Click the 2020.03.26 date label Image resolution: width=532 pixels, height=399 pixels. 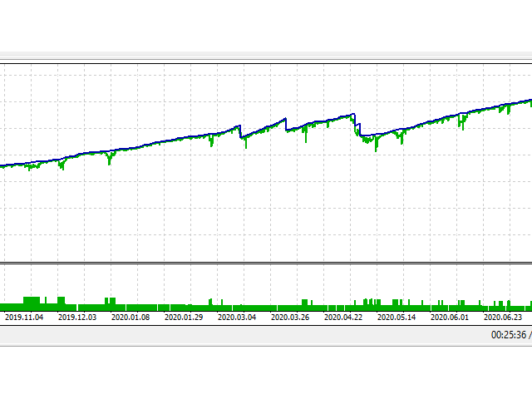[290, 318]
